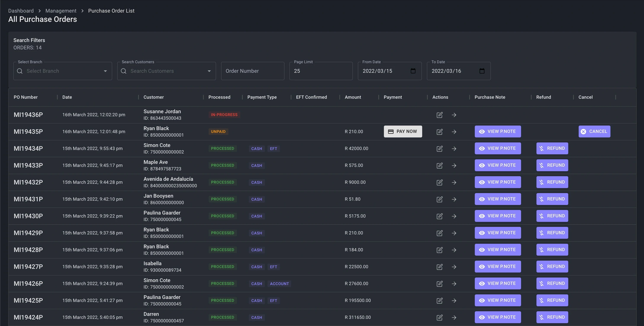Click the Order Number input field

pos(252,71)
